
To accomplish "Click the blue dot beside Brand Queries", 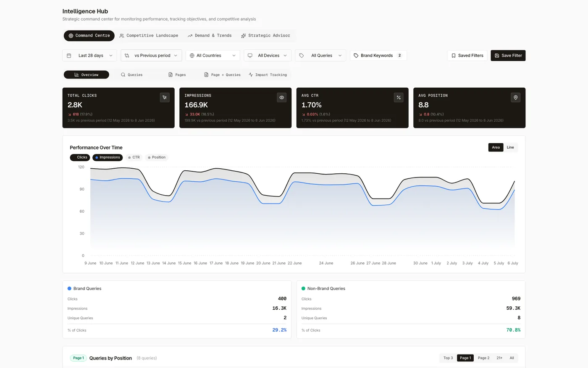I will 69,288.
